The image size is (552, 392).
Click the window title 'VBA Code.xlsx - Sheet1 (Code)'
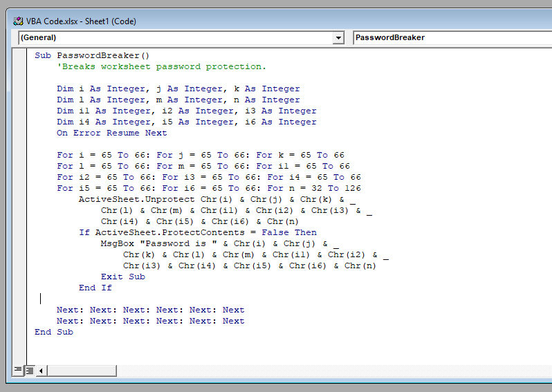point(81,21)
